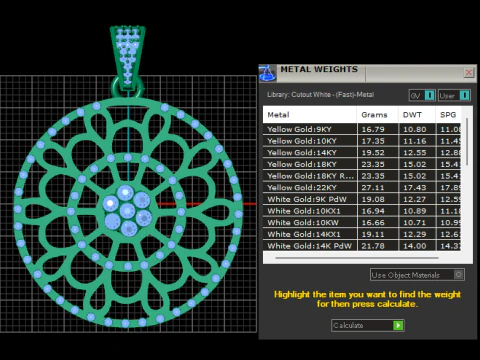
Task: Select the Yellow Gold:18KY R... row
Action: click(x=362, y=176)
